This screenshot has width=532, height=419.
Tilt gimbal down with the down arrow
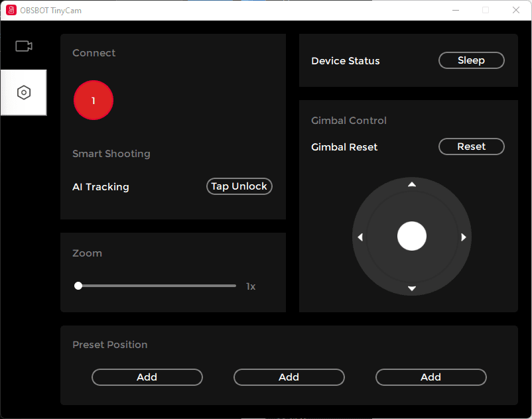[412, 288]
